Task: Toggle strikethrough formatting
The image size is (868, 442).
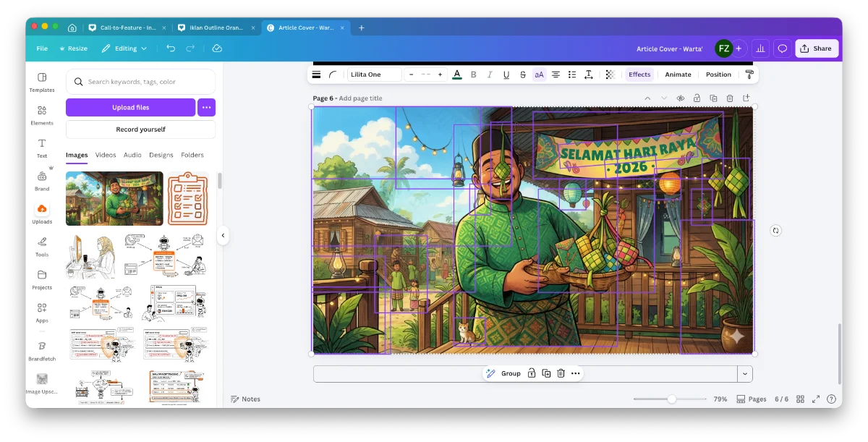Action: tap(522, 75)
